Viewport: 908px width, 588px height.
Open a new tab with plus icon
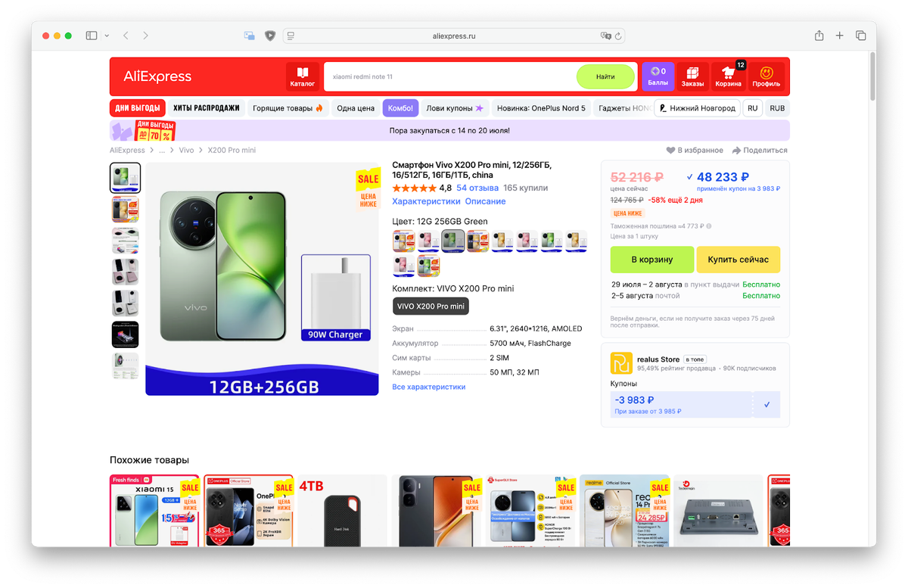click(x=839, y=36)
